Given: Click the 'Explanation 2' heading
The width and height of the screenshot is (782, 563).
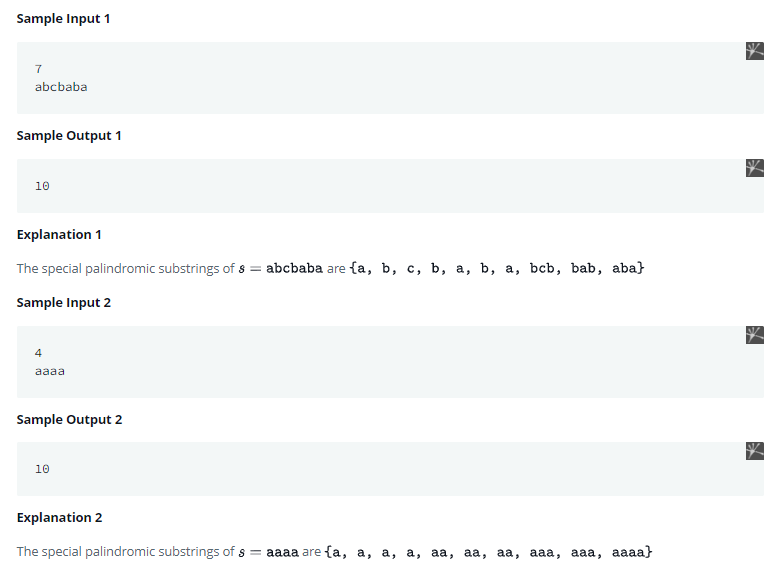Looking at the screenshot, I should tap(59, 517).
